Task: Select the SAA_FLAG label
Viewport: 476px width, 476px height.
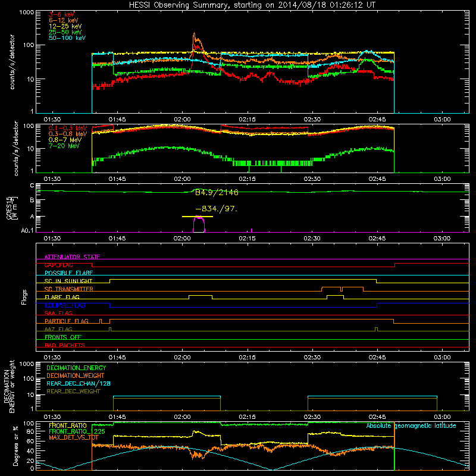Action: [x=58, y=313]
